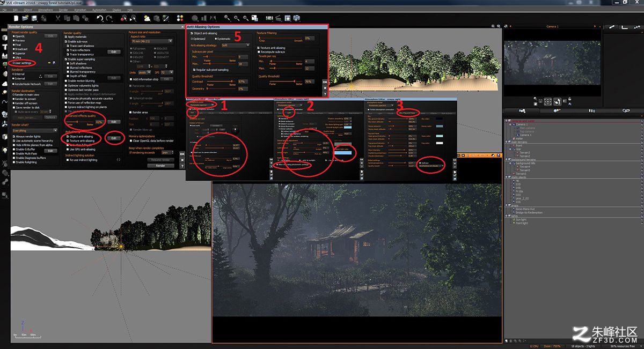Viewport: 644px width, 349px height.
Task: Toggle Trace cast shadows checkbox
Action: 81,46
